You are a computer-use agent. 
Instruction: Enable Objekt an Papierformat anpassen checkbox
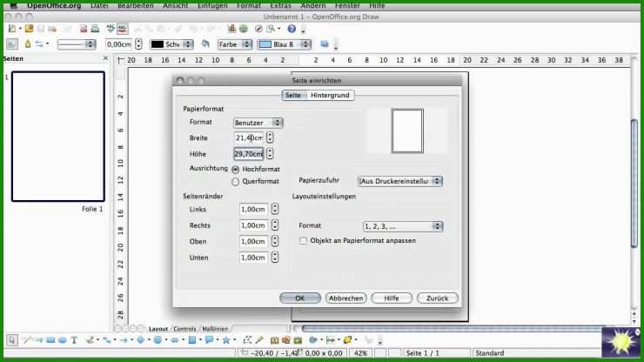[x=303, y=241]
